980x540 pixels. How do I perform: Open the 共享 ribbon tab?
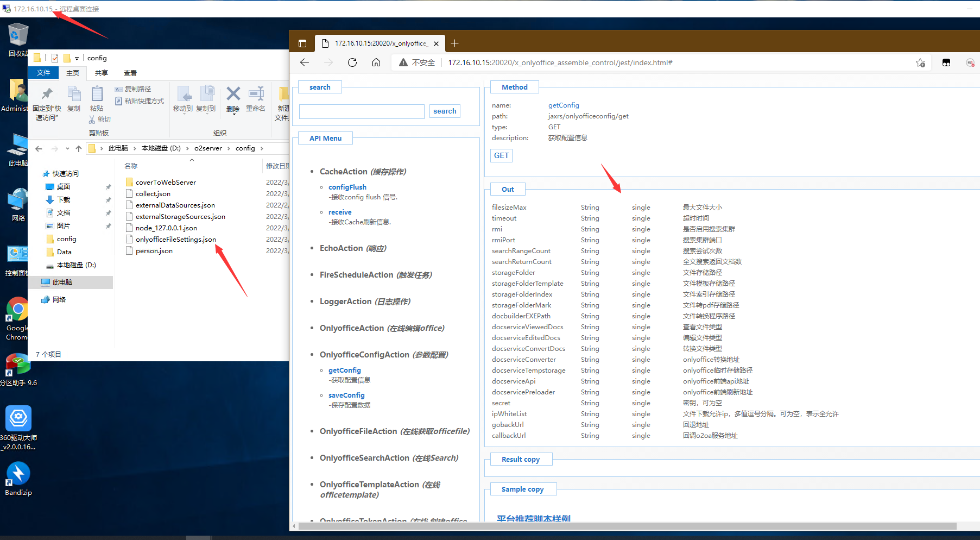point(102,73)
